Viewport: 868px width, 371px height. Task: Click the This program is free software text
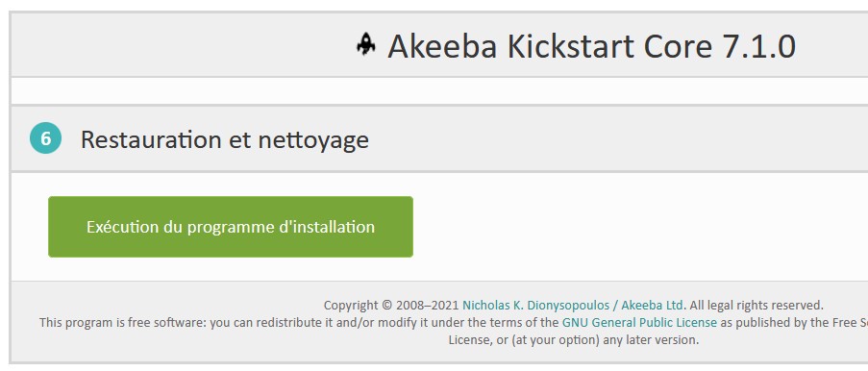(x=123, y=322)
